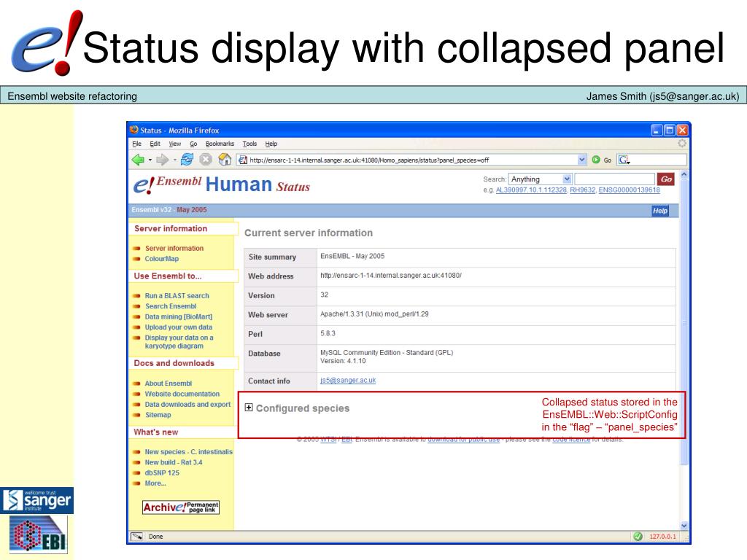
Task: Click the green Go icon beside address bar
Action: coord(596,160)
